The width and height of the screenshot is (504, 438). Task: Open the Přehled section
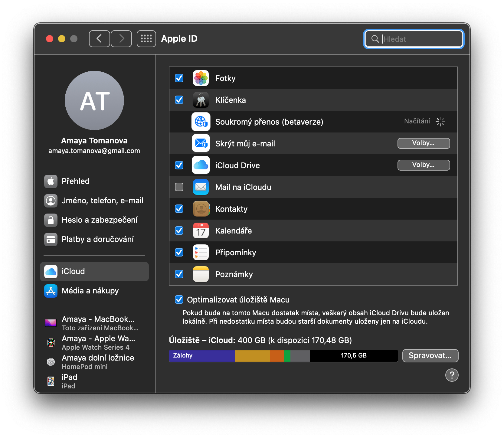tap(94, 181)
